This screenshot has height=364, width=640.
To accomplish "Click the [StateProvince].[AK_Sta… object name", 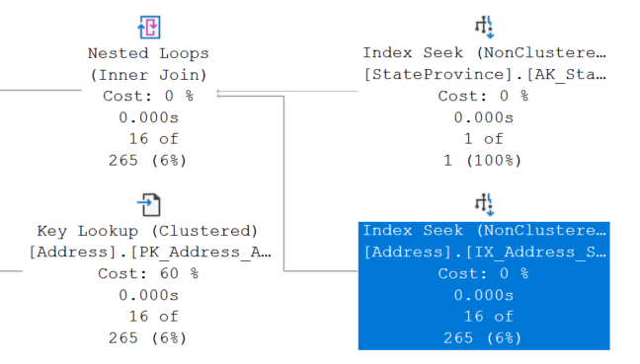I will pyautogui.click(x=485, y=75).
